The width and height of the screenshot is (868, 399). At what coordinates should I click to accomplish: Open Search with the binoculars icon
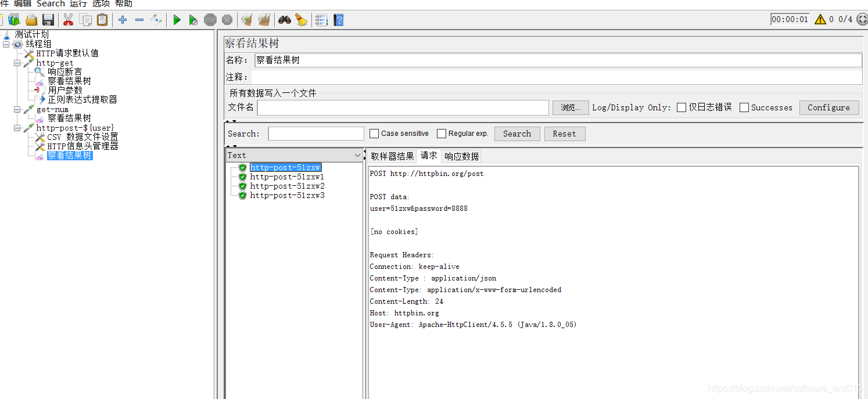click(x=284, y=20)
